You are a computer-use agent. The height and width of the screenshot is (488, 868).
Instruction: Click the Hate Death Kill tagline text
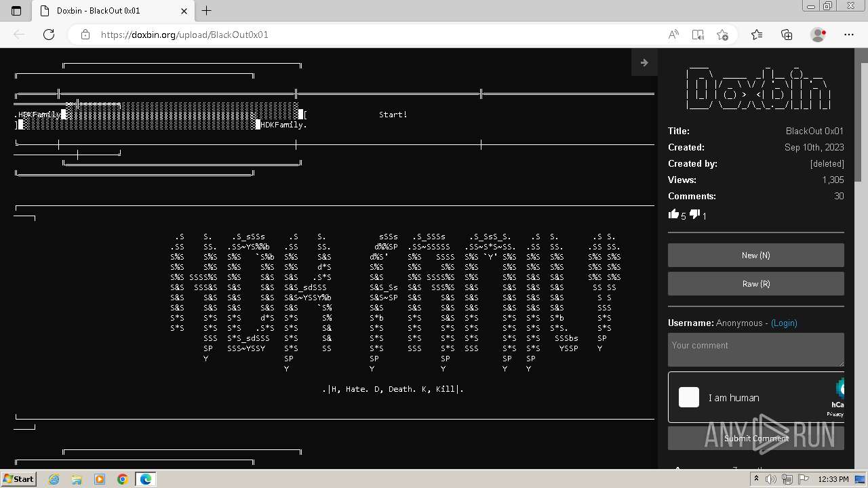pos(393,389)
